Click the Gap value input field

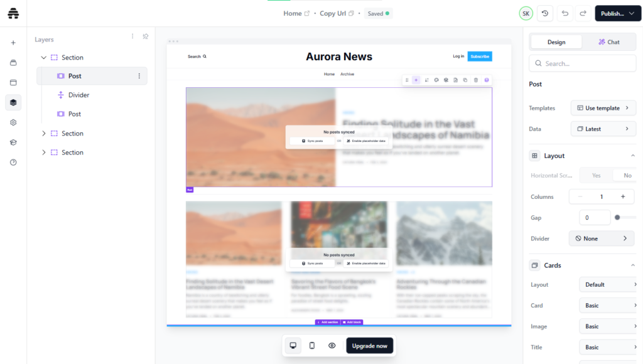pyautogui.click(x=595, y=218)
